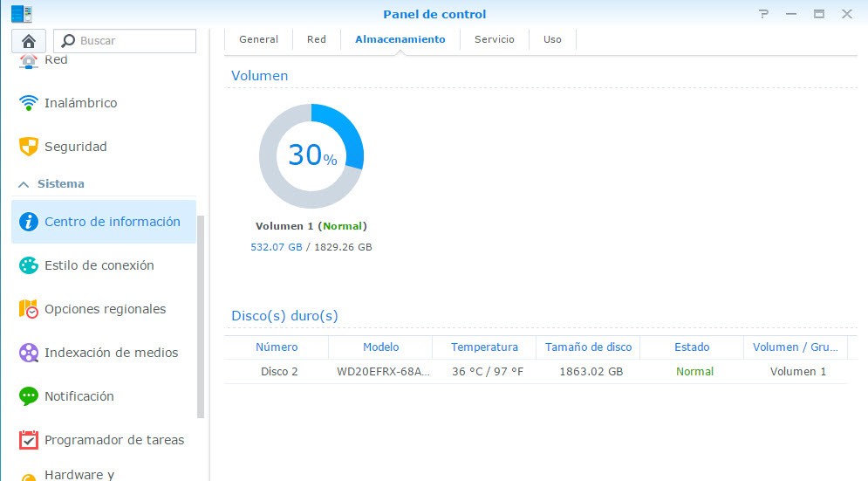This screenshot has width=868, height=481.
Task: Select the Disco 2 table row
Action: pyautogui.click(x=535, y=372)
